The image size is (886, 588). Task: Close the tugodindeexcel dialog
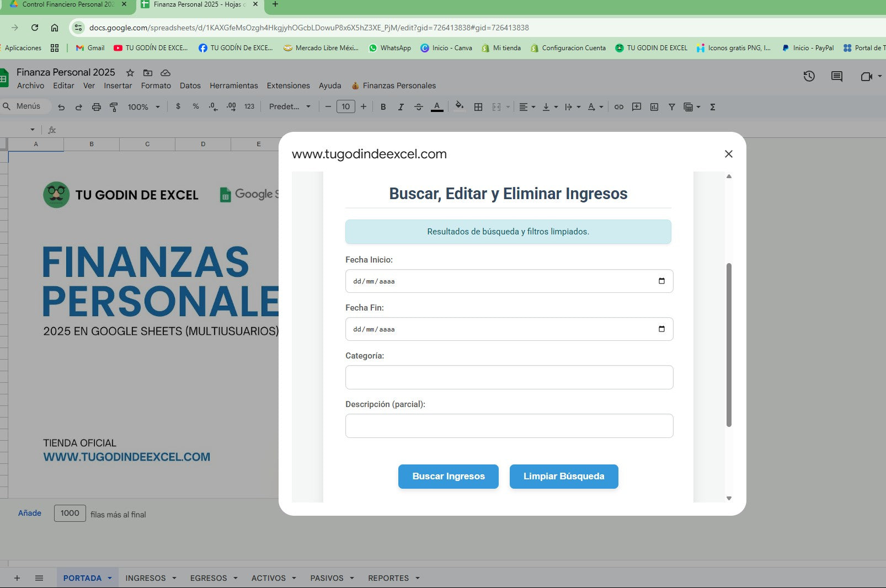pyautogui.click(x=729, y=154)
